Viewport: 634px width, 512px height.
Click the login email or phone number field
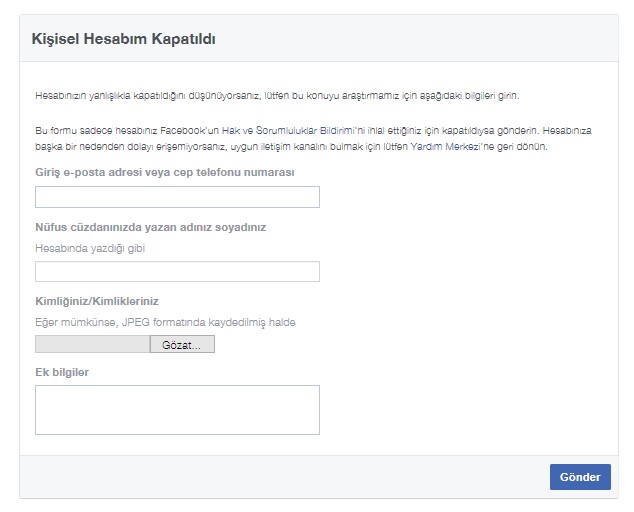click(x=177, y=197)
